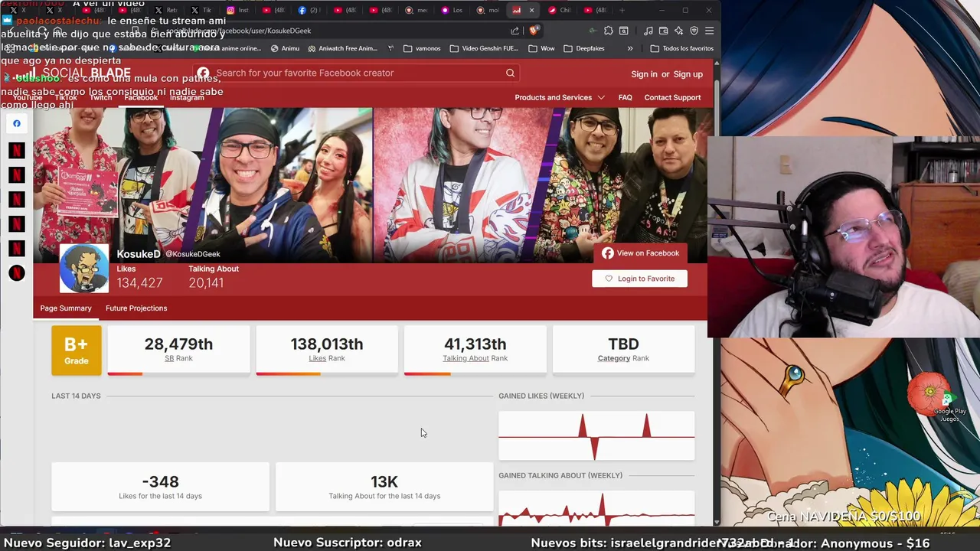Open the Aniwatch Free Anim bookmark
The image size is (980, 551).
coord(342,48)
